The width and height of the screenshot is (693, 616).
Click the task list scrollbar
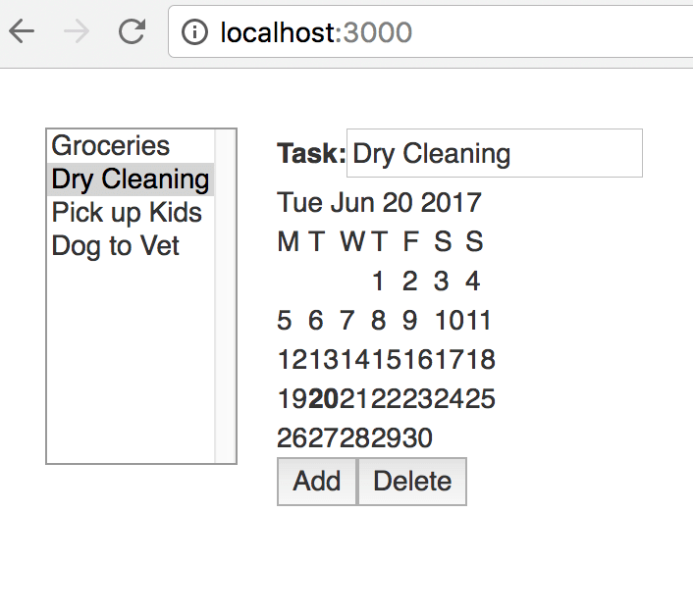tap(225, 294)
